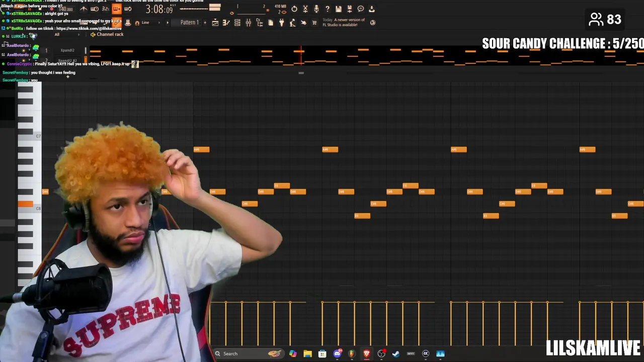
Task: Click the C7 labeled piano key
Action: click(x=30, y=136)
